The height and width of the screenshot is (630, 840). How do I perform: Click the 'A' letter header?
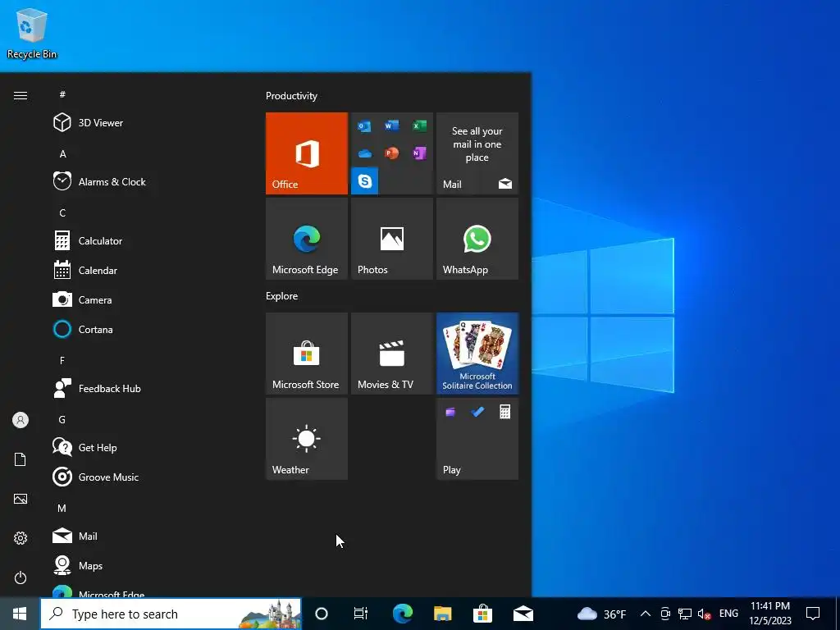(62, 153)
